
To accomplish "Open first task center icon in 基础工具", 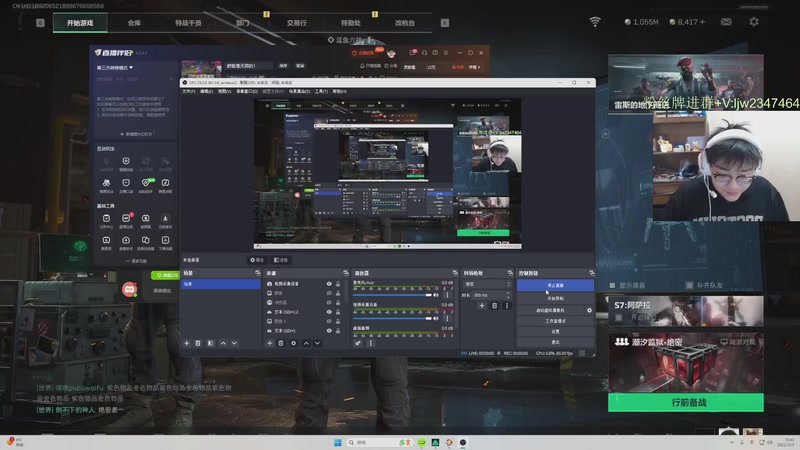I will 106,218.
